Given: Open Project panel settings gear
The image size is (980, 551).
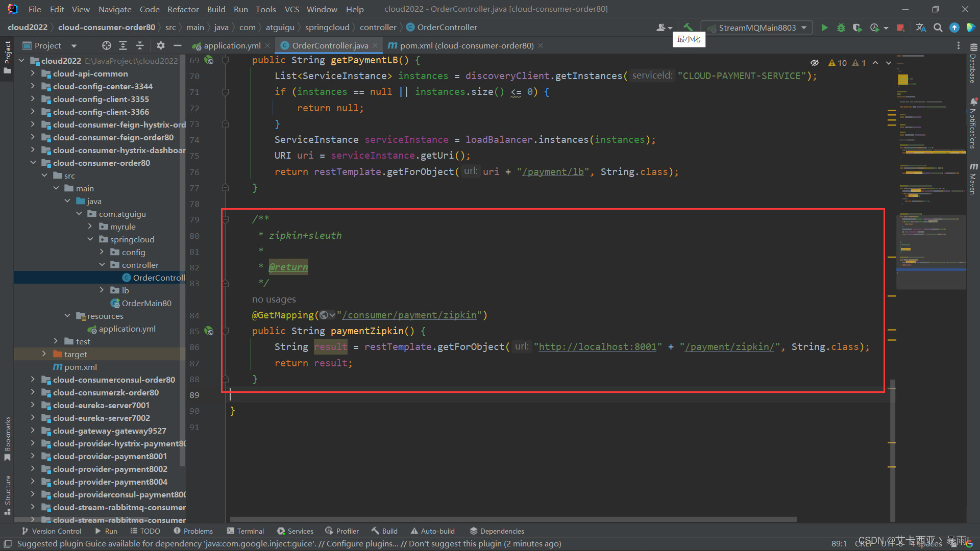Looking at the screenshot, I should 161,45.
